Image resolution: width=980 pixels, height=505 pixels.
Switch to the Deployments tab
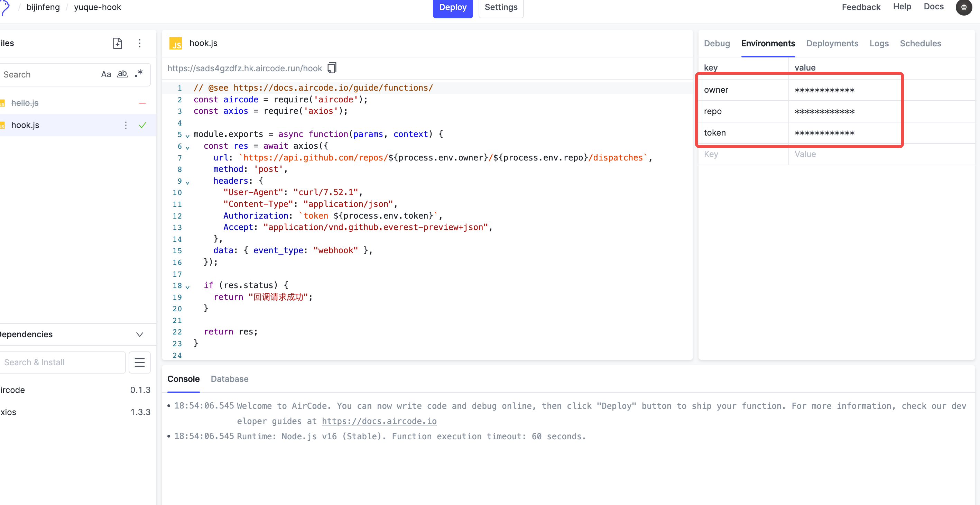point(832,43)
